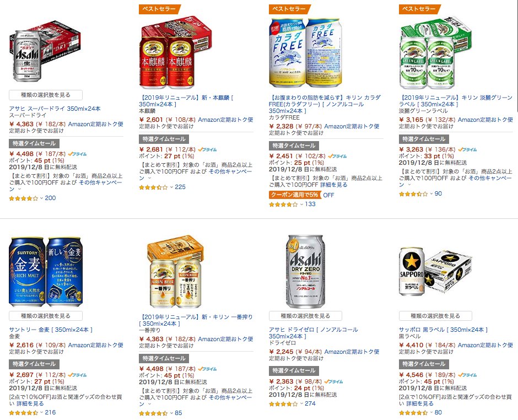Click the Asahi Dry Zero can image
Screen dimensions: 518x420
(x=305, y=271)
